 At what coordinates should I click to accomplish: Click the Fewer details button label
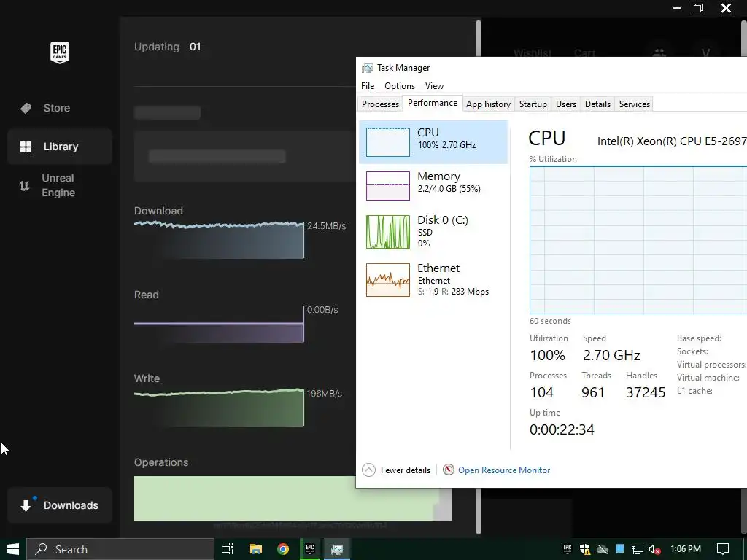pos(406,470)
